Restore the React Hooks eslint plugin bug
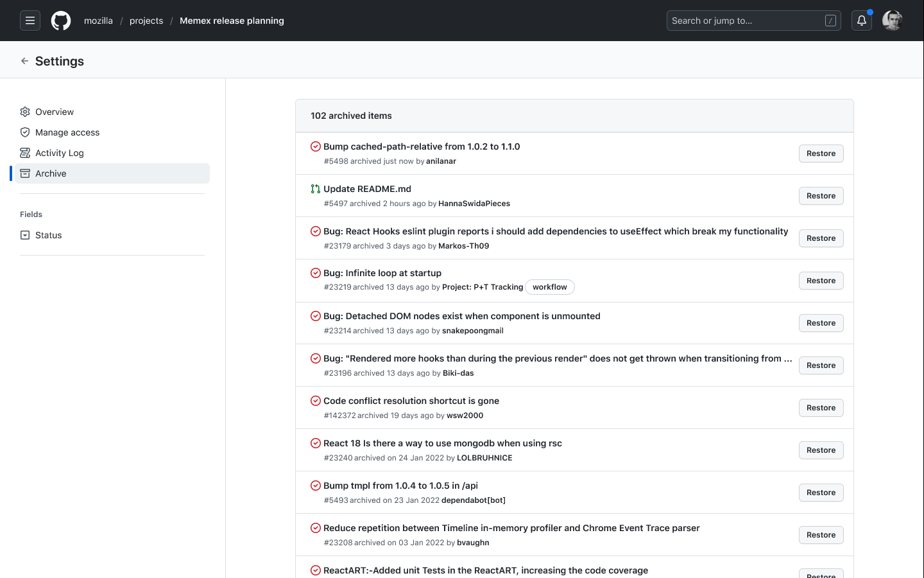 pos(821,238)
